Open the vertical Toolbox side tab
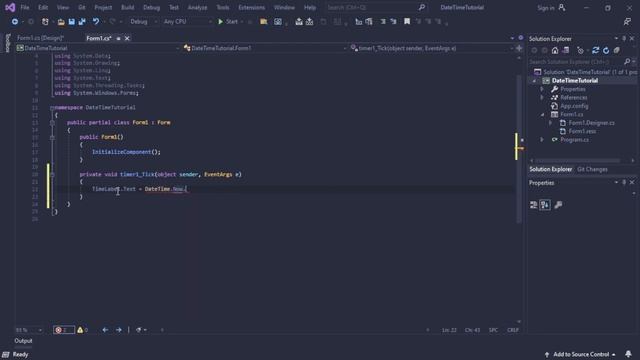 tap(7, 43)
